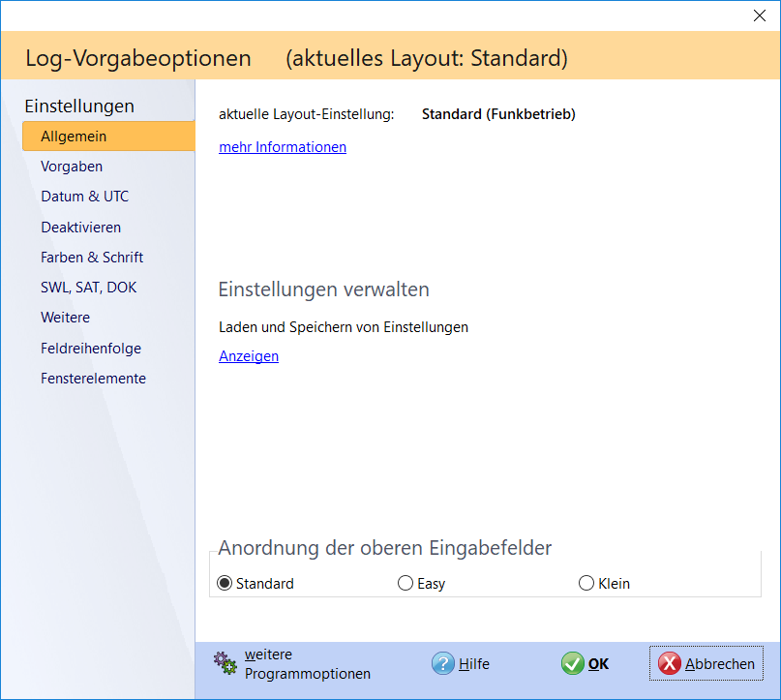Screen dimensions: 781x700
Task: Pick the Klein layout radio button
Action: (586, 583)
